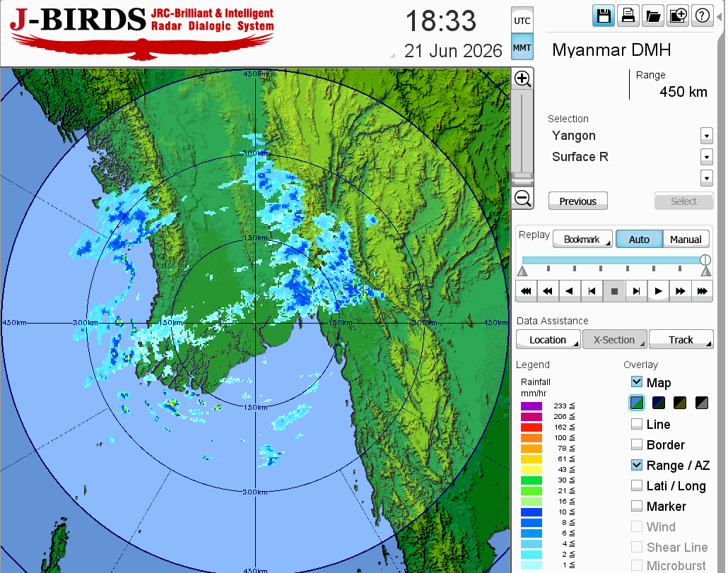Zoom out with the magnifier minus
728x573 pixels.
tap(522, 198)
